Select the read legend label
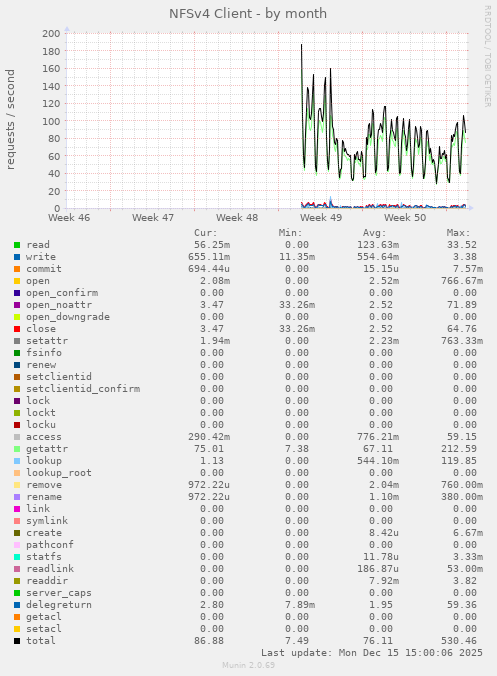 tap(38, 245)
